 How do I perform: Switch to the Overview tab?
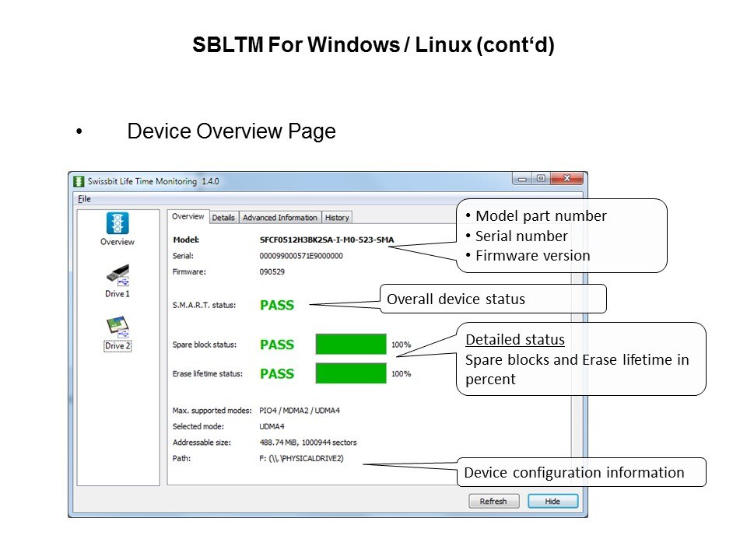coord(188,217)
